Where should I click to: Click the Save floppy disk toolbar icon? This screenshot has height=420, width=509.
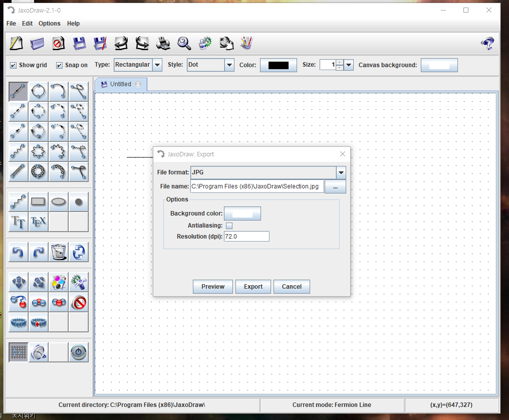pos(79,43)
